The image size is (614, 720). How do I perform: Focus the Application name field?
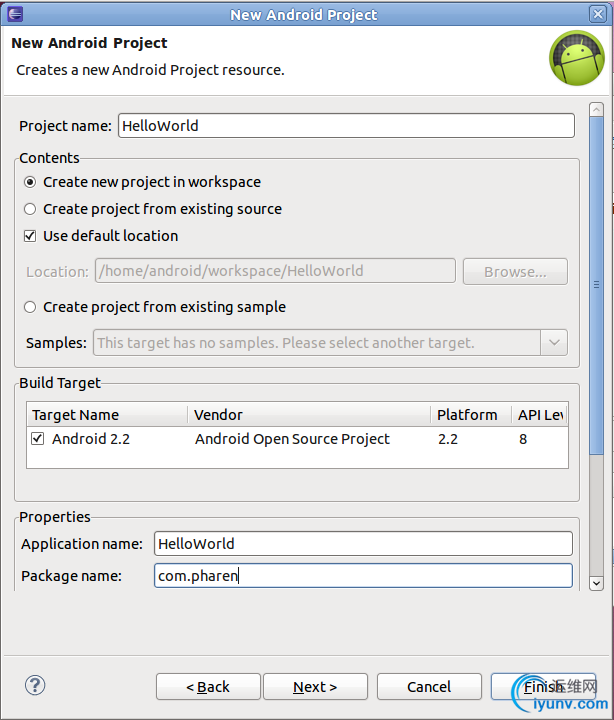click(363, 544)
